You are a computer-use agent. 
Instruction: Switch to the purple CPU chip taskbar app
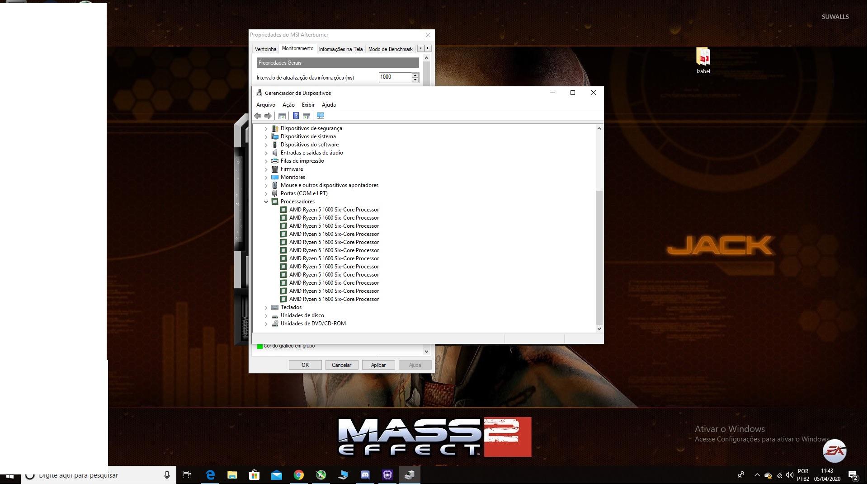[x=387, y=475]
